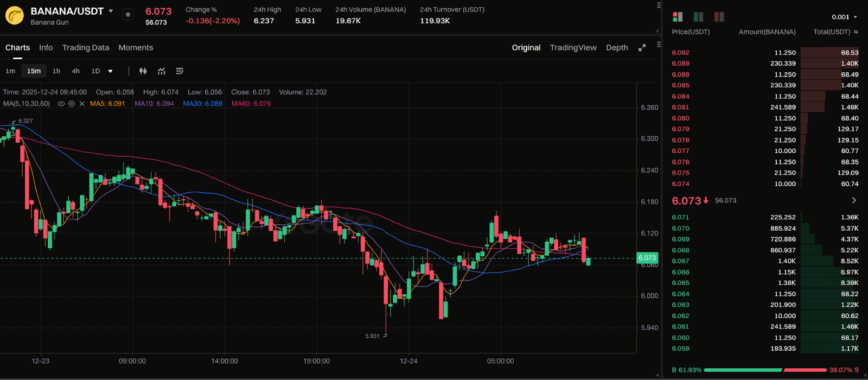Open the chart indicators icon
Viewport: 868px width, 380px height.
162,71
